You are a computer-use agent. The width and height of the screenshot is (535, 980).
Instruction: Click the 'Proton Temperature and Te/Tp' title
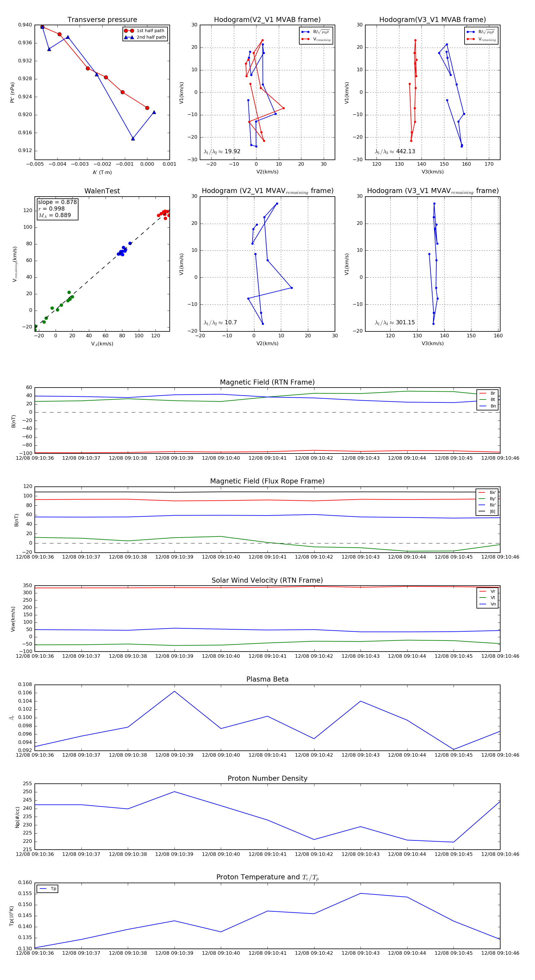(267, 877)
